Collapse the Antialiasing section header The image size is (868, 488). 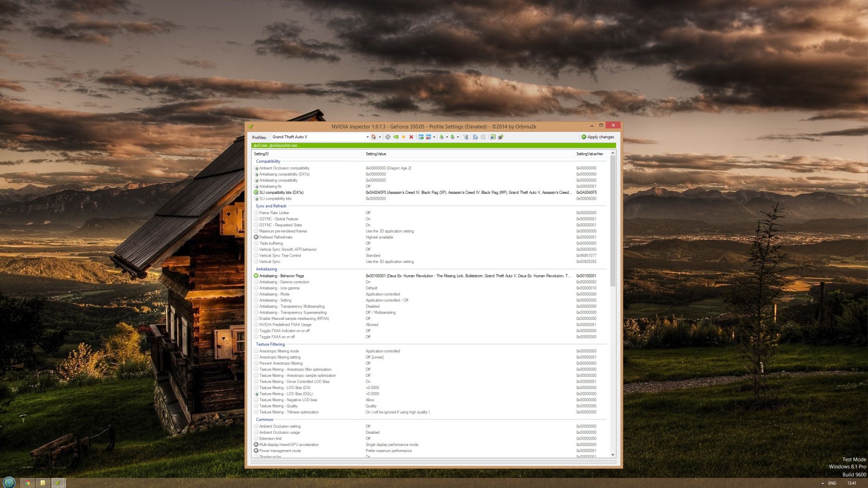tap(266, 269)
